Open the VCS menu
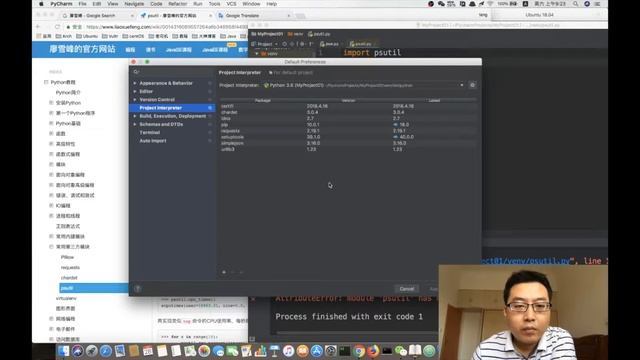This screenshot has width=640, height=360. click(231, 4)
